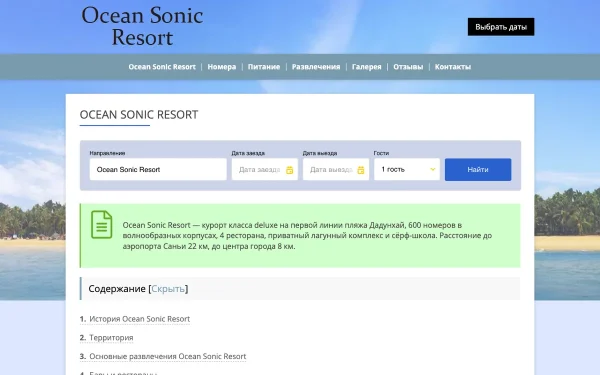600x375 pixels.
Task: Click the green document icon in info box
Action: [x=101, y=225]
